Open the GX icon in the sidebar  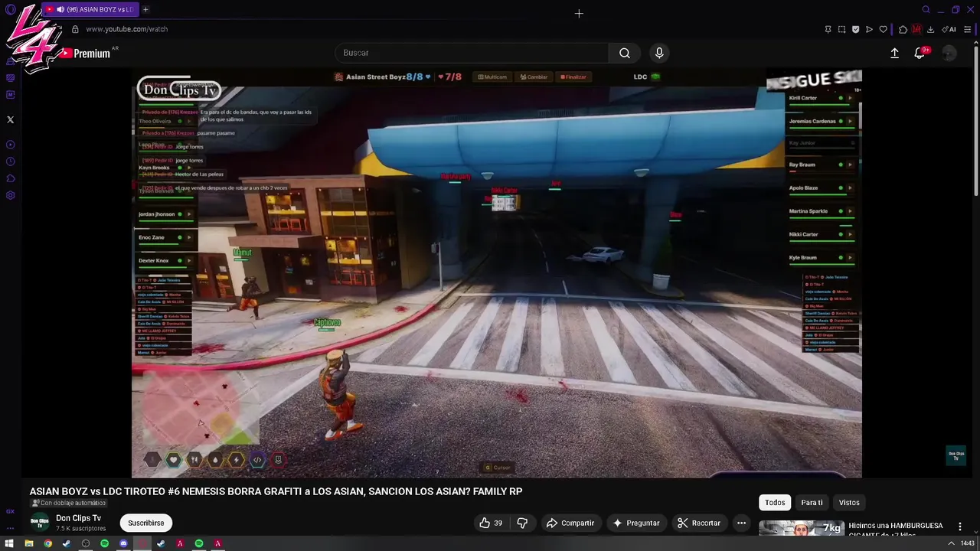10,511
